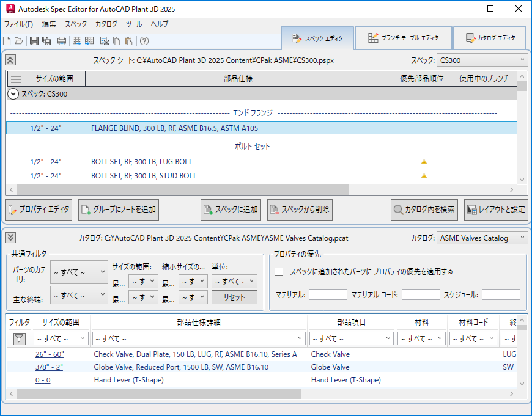Screen dimensions: 532x416
Task: Select the Globe Valve, Reduced Port row
Action: pos(261,367)
